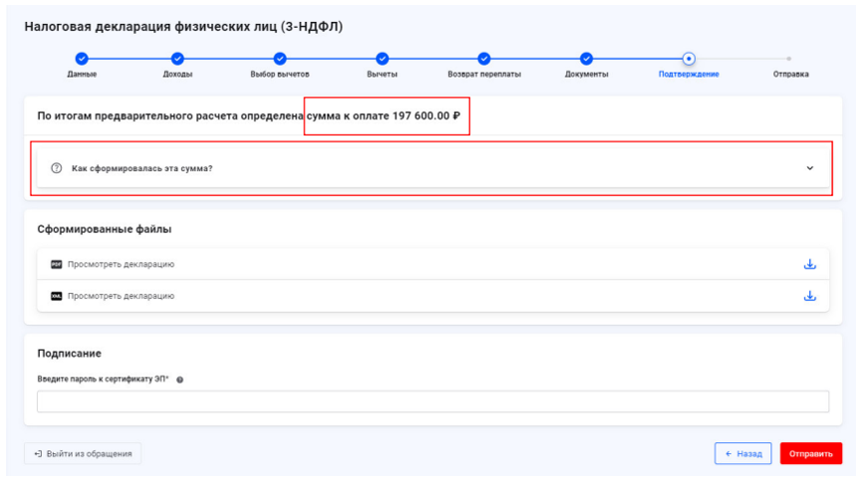Click the 'Доходы' step checkmark circle

[x=177, y=59]
